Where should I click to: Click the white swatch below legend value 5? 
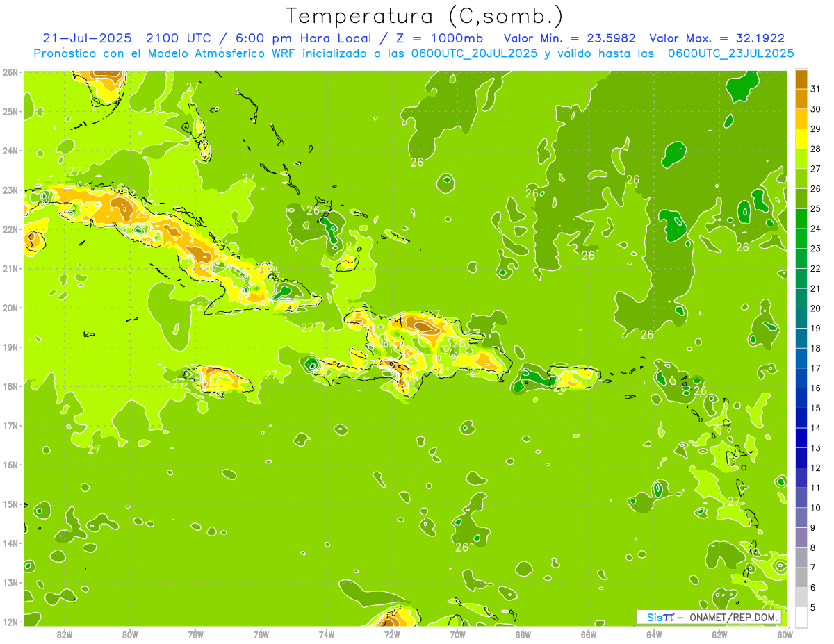coord(801,616)
